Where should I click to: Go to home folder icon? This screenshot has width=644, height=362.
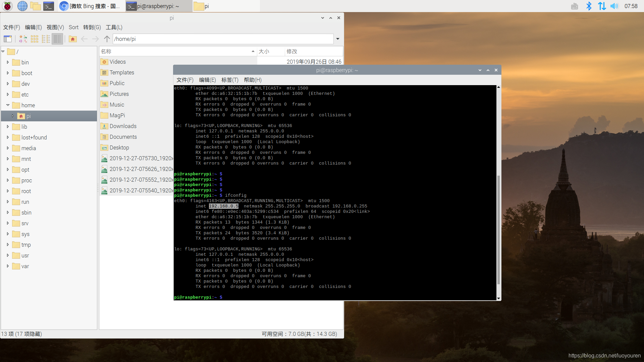click(x=73, y=39)
